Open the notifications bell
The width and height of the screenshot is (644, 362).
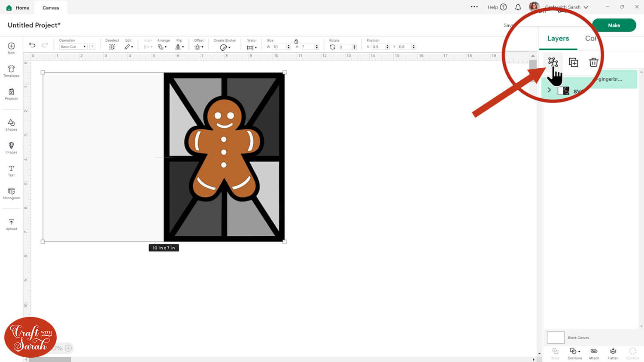click(x=518, y=7)
